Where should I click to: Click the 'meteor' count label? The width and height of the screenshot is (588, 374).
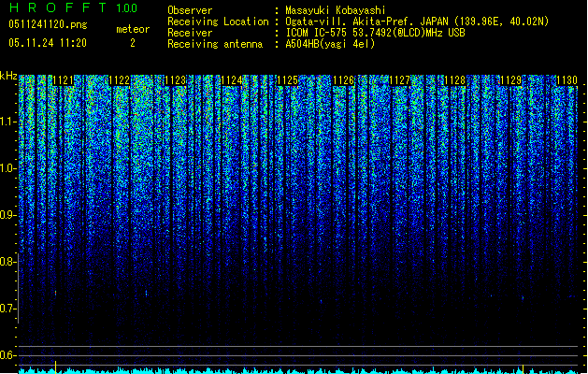pos(133,29)
